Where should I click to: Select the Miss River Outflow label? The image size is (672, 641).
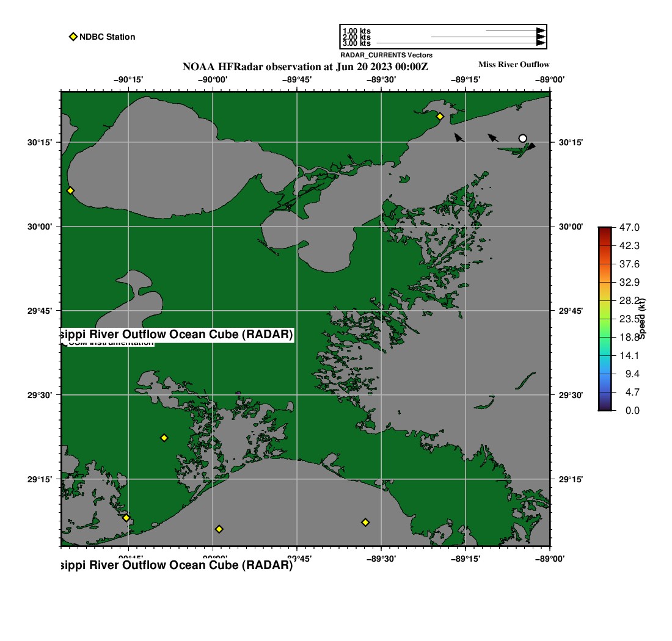(513, 64)
